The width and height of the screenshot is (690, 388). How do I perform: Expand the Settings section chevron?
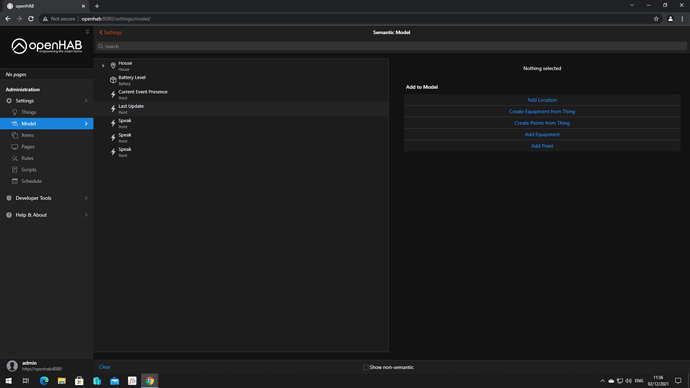[86, 101]
